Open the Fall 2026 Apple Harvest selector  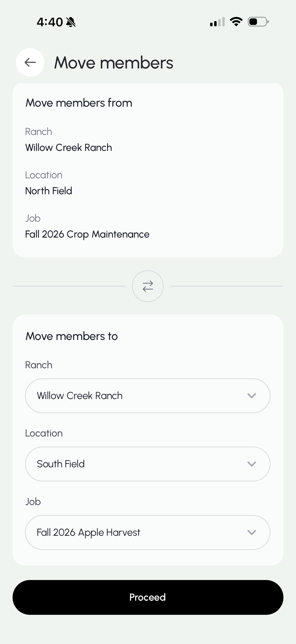click(148, 532)
